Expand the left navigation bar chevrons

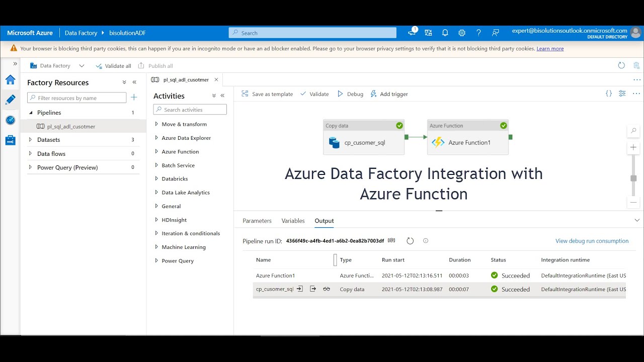coord(15,64)
